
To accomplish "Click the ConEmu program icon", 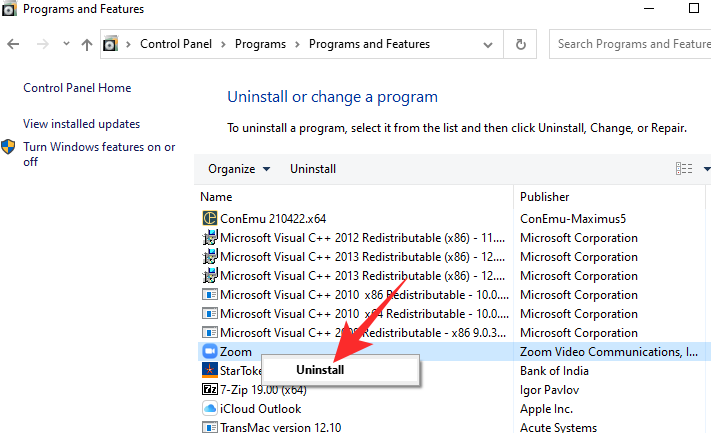I will [x=209, y=218].
